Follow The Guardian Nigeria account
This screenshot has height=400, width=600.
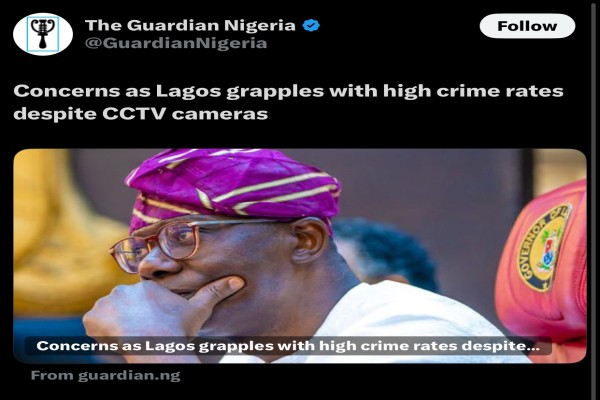point(527,26)
